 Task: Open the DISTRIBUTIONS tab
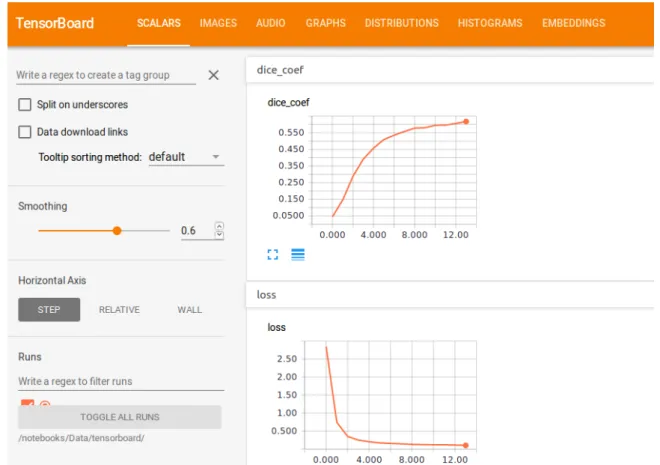pyautogui.click(x=402, y=23)
